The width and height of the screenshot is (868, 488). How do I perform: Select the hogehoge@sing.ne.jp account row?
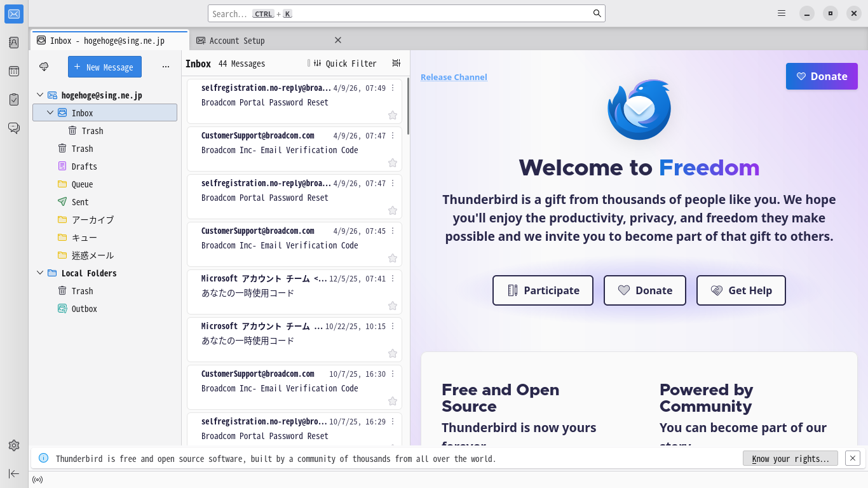point(105,95)
